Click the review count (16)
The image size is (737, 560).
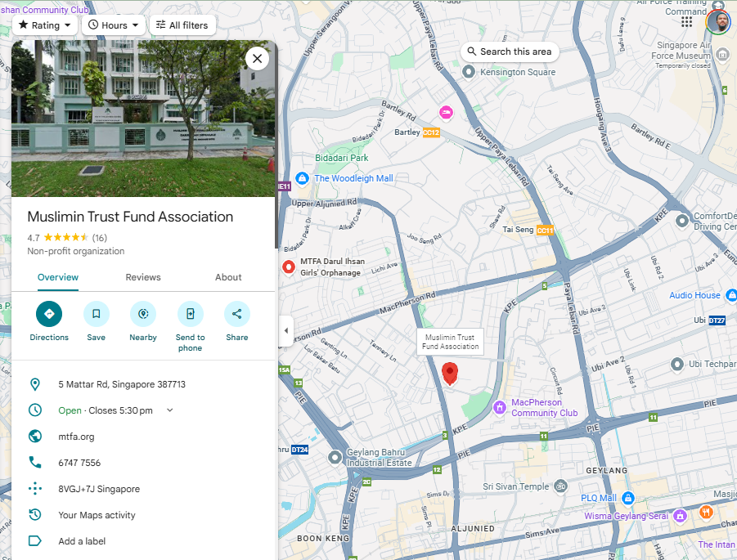pyautogui.click(x=99, y=238)
